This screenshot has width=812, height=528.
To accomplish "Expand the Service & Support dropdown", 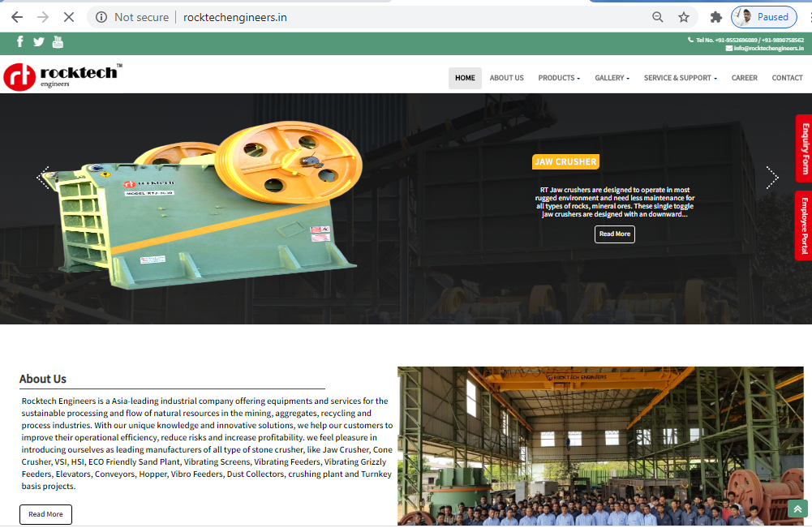I will coord(680,78).
